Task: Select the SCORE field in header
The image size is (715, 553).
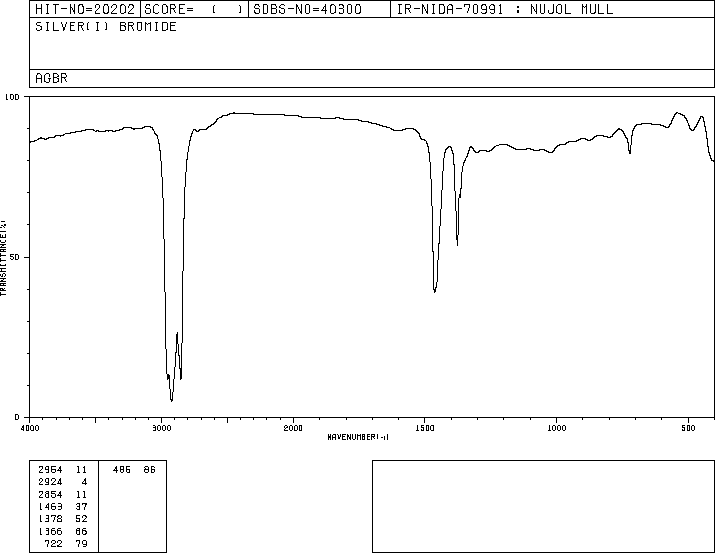Action: 194,9
